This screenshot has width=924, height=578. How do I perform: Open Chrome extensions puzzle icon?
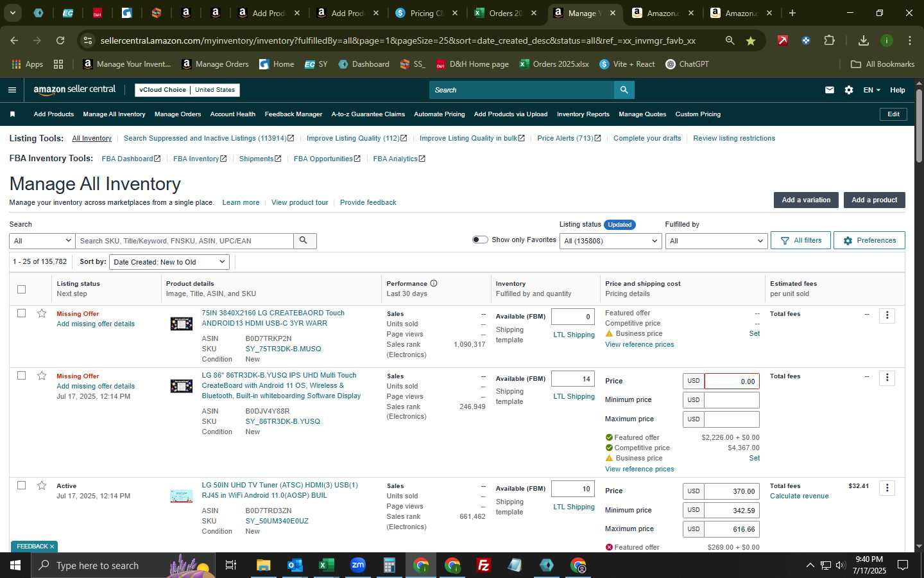click(x=829, y=40)
